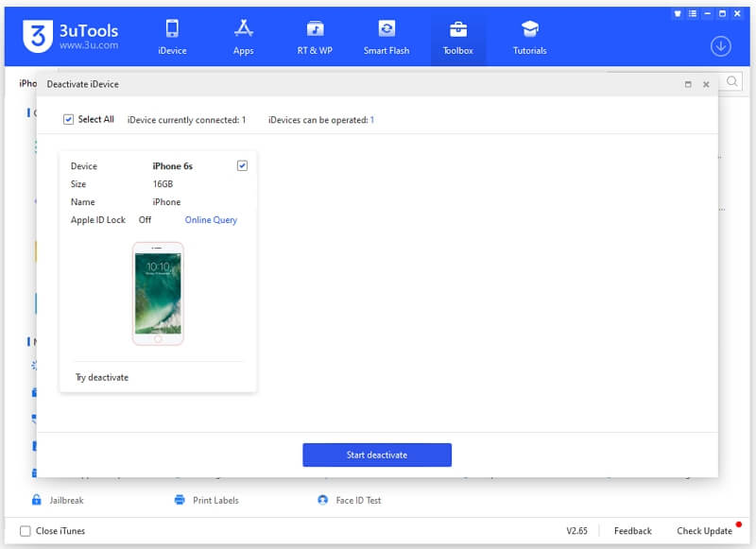Viewport: 756px width, 549px height.
Task: Click the Apple ID Lock Off value
Action: pyautogui.click(x=145, y=220)
